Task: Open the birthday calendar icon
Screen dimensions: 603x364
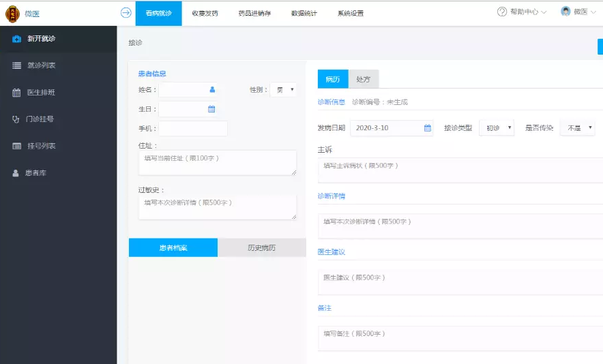Action: 211,109
